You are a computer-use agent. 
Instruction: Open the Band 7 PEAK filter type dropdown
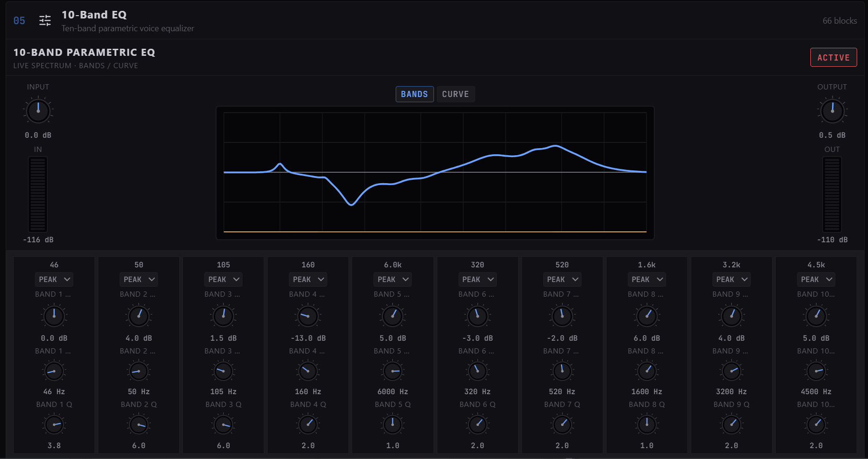(x=562, y=279)
